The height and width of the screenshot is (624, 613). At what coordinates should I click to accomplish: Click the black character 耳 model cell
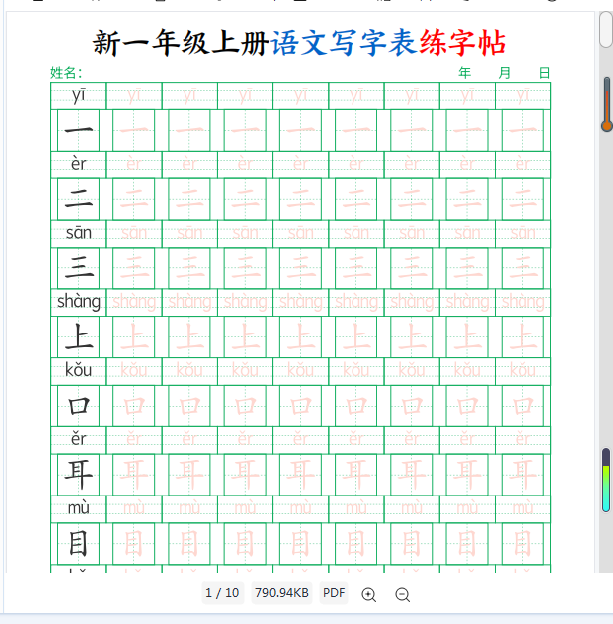coord(78,474)
